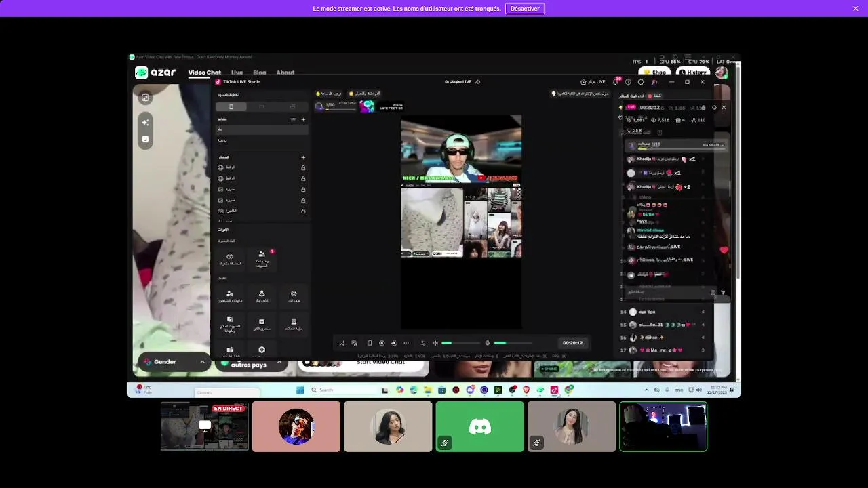Open TikTok LIVE Studio settings gear
Screen dimensions: 868x488
641,82
